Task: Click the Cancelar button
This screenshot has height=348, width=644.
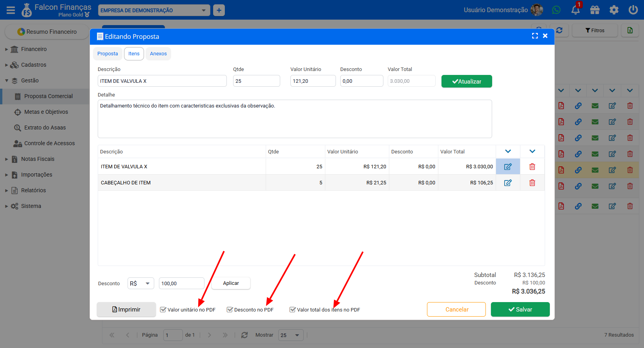Action: click(456, 310)
